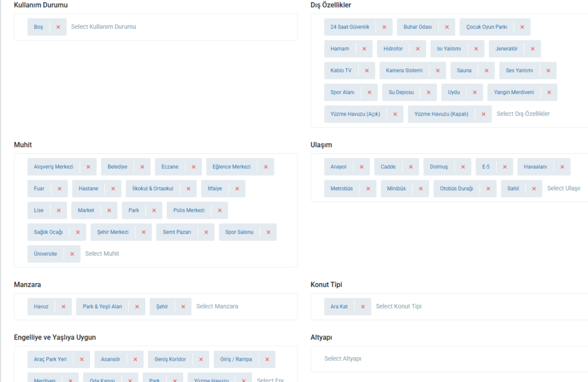
Task: Remove 'Park & Yeşil Alan' from Manzara
Action: coord(137,307)
